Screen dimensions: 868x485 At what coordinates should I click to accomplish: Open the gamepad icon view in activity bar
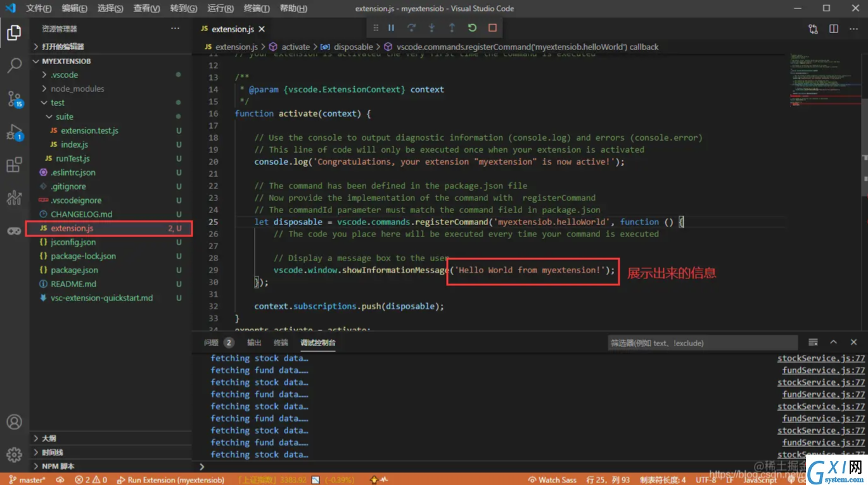pyautogui.click(x=14, y=231)
